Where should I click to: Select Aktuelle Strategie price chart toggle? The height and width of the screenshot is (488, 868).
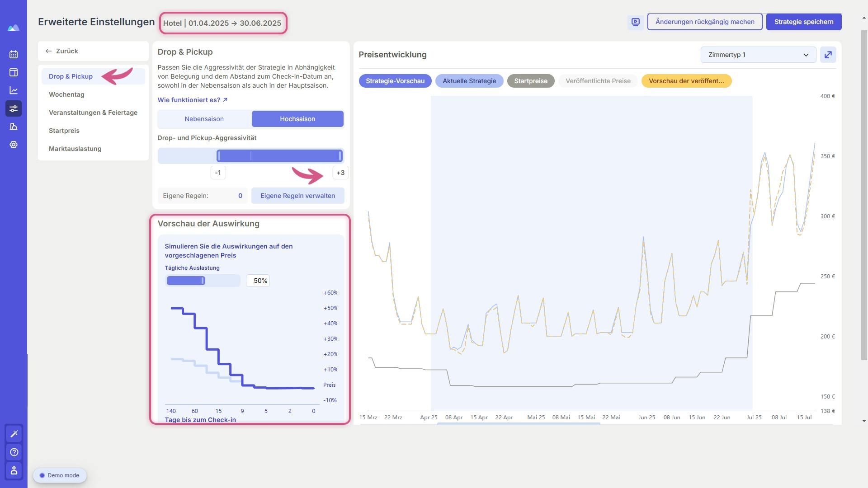coord(469,80)
